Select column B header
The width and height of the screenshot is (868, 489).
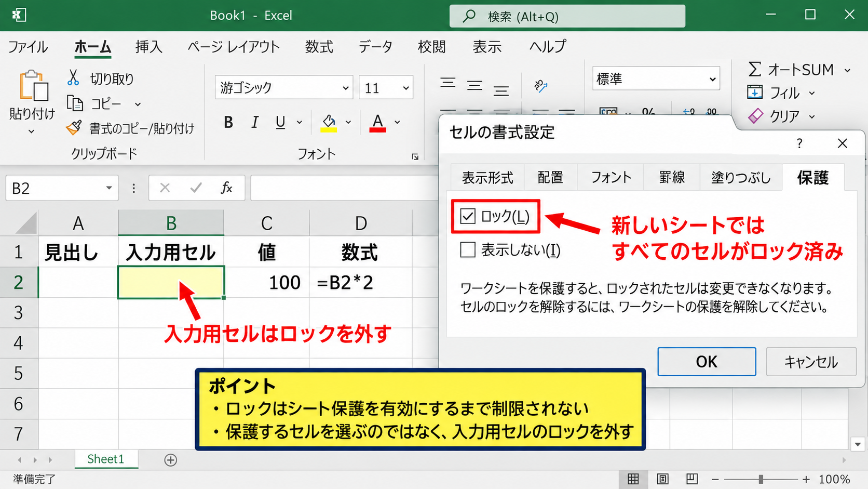pos(171,223)
